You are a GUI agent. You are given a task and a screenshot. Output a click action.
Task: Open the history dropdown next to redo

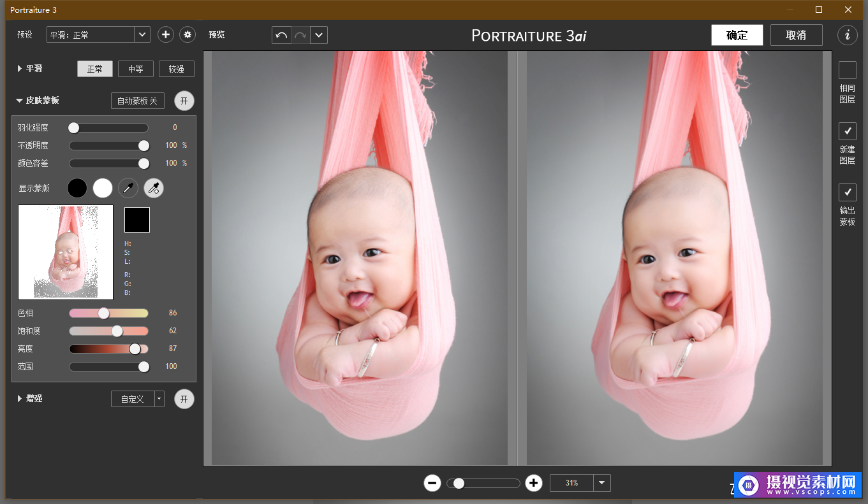[319, 35]
